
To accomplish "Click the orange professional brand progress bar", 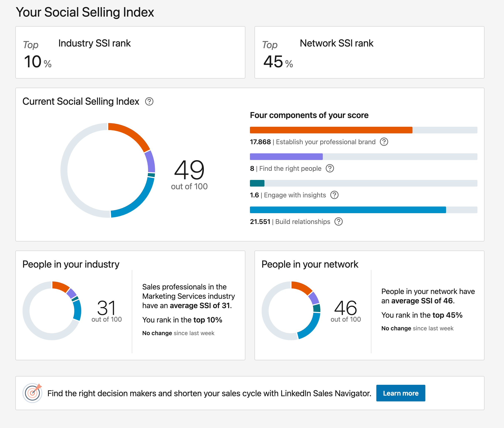I will click(x=331, y=130).
